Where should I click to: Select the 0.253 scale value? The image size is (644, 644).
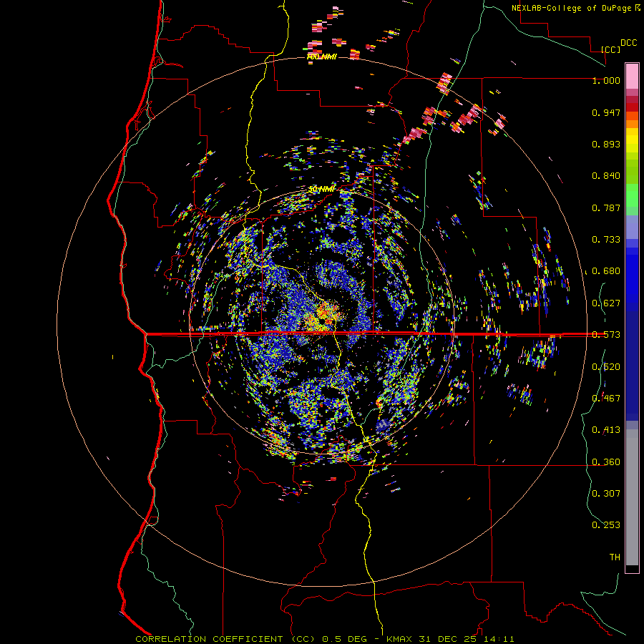click(x=606, y=525)
